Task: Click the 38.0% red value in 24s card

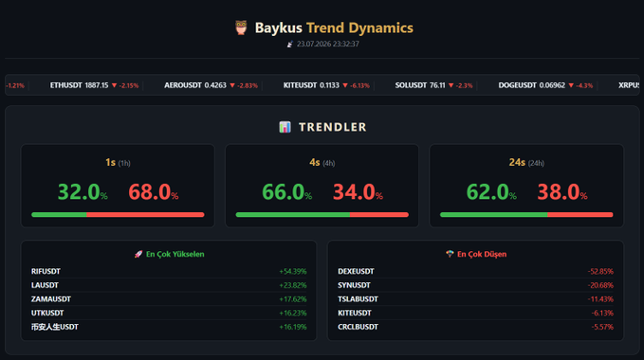Action: (x=562, y=192)
